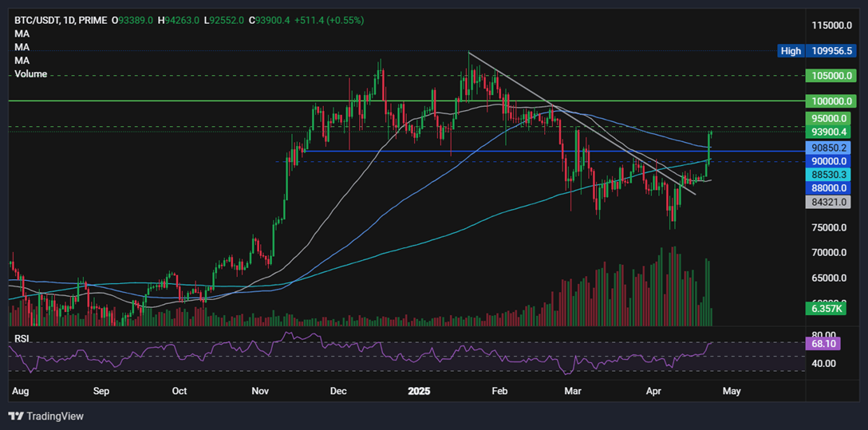Select the Nov label on time axis

tap(260, 391)
